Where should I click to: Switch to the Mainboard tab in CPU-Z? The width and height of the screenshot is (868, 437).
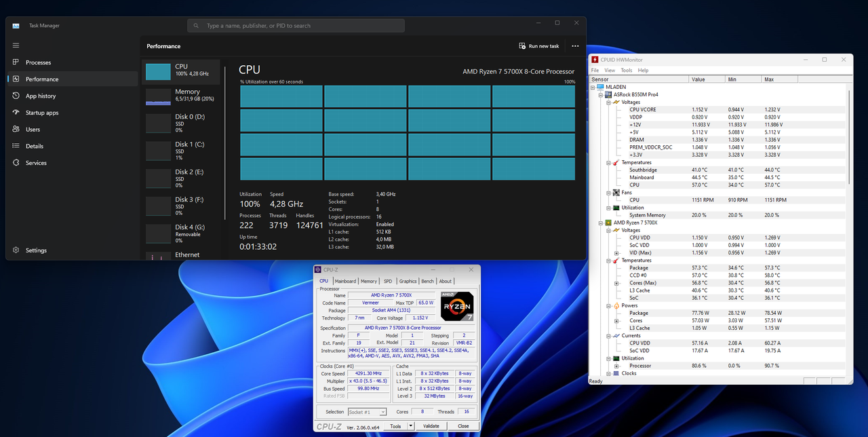pyautogui.click(x=345, y=281)
